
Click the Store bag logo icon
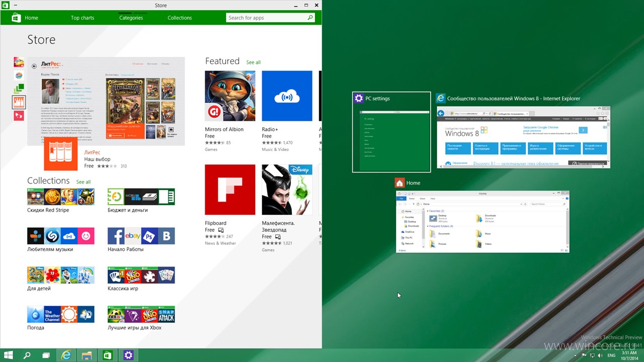click(16, 18)
